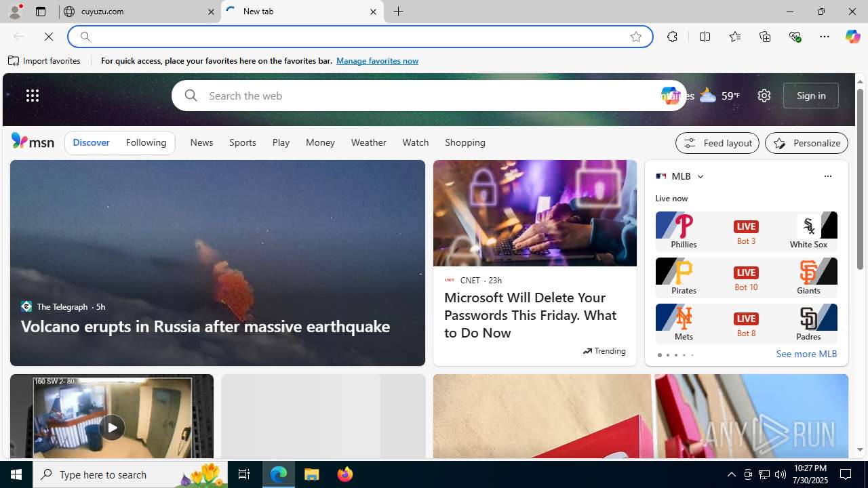Select the Following feed tab
This screenshot has height=488, width=868.
(146, 143)
